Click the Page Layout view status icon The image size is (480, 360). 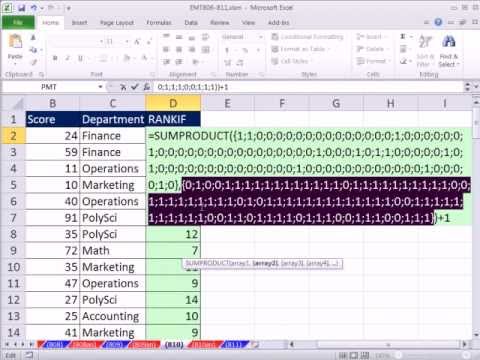click(353, 355)
